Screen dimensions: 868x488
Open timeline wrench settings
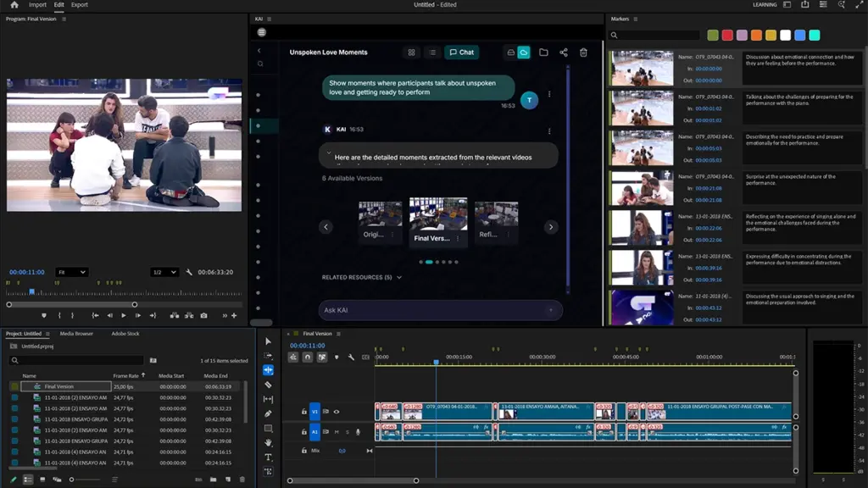350,358
